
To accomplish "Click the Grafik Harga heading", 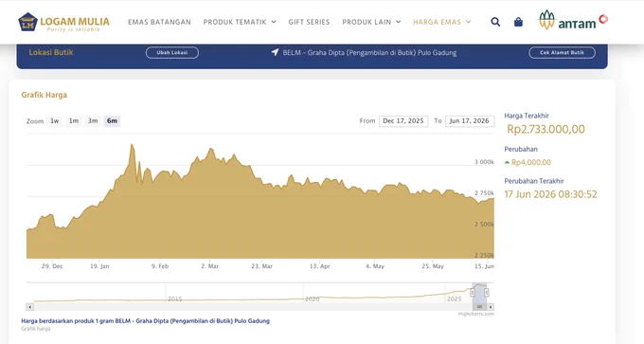I will click(44, 95).
